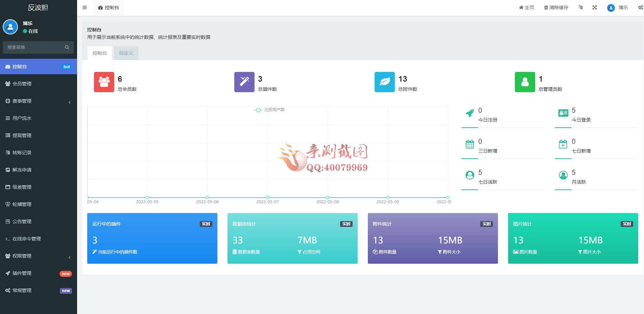Toggle the 注册用户数 legend on chart
The width and height of the screenshot is (644, 314).
click(270, 110)
